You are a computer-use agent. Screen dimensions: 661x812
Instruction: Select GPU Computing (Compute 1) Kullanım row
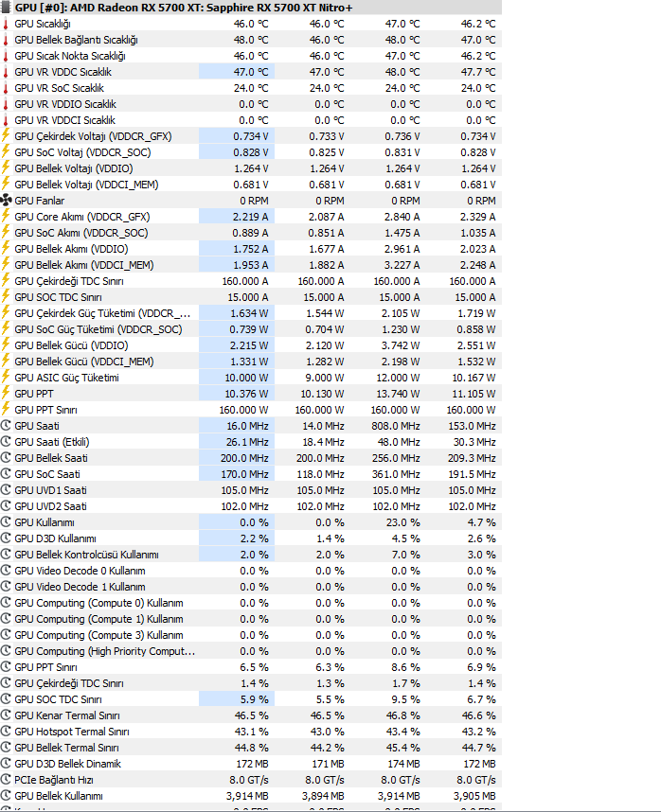(251, 618)
